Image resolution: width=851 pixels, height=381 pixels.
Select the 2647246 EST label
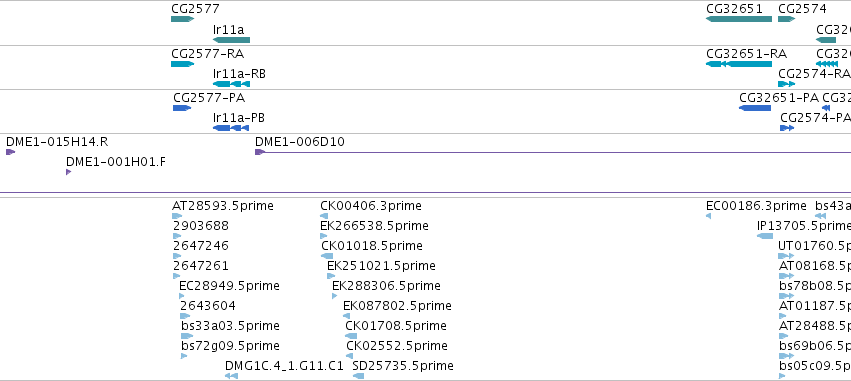(201, 246)
